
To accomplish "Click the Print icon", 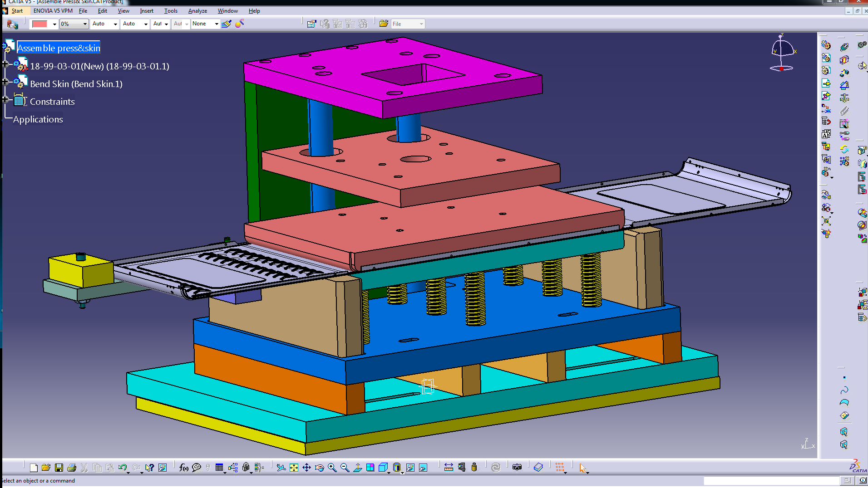I will click(72, 468).
